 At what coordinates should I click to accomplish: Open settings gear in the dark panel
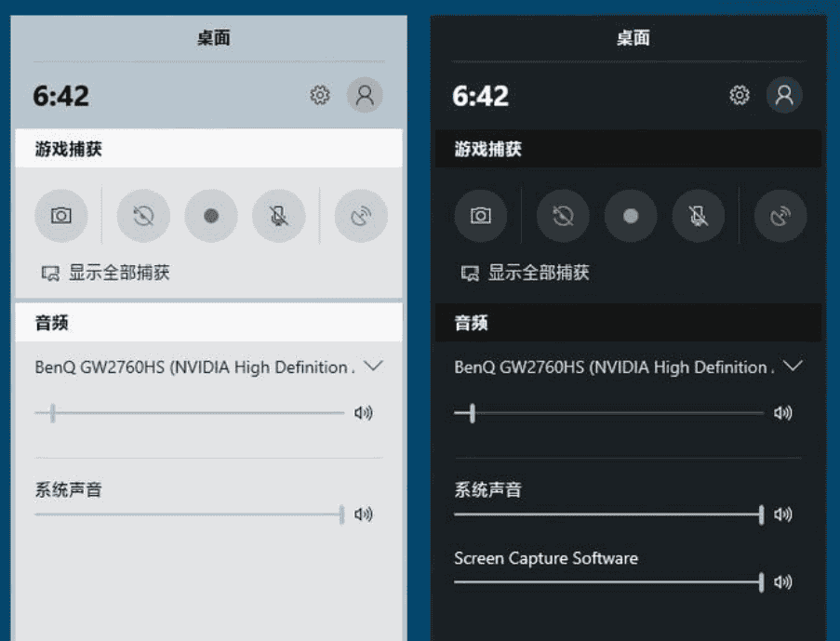point(740,95)
